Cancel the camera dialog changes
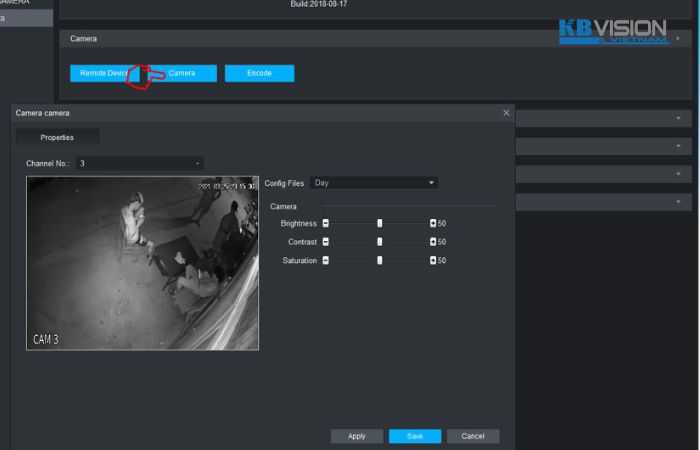 point(473,436)
